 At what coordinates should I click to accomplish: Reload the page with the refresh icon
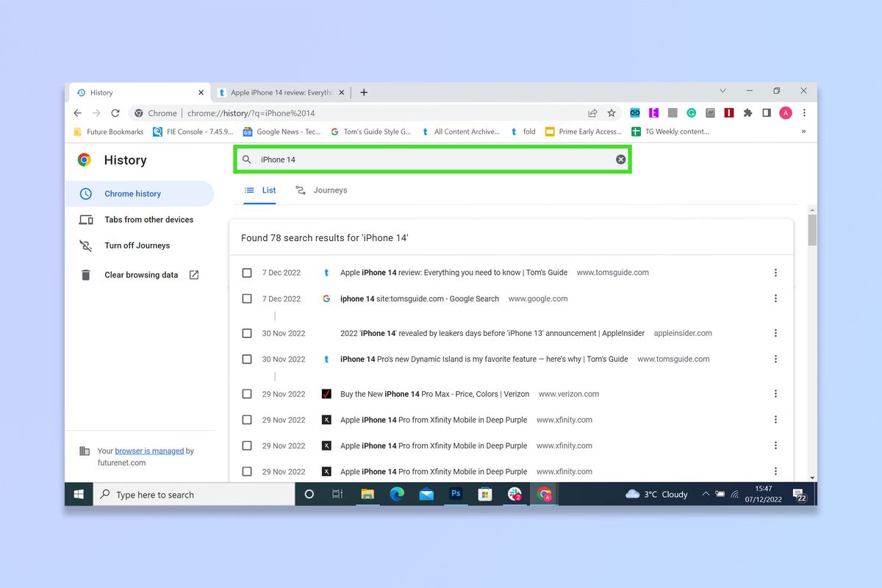point(115,113)
